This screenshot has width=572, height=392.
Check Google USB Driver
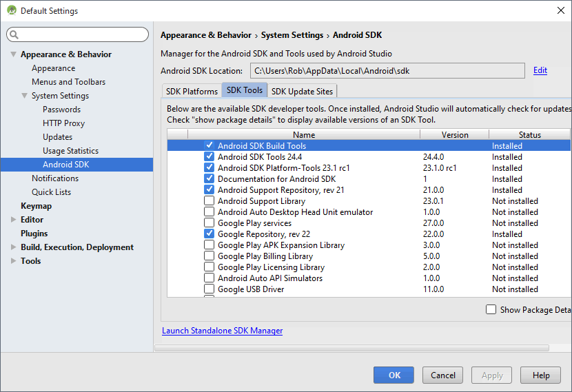(209, 289)
